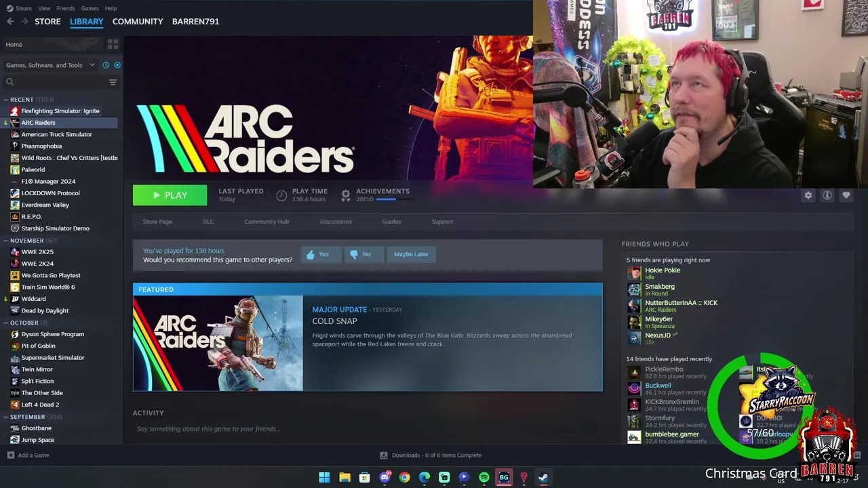868x488 pixels.
Task: Open friend Hokie Pokie's entry
Action: coord(662,273)
